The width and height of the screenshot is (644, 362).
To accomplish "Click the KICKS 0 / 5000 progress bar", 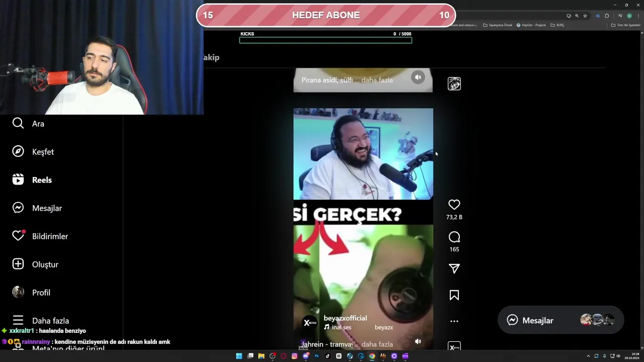I will [x=326, y=40].
